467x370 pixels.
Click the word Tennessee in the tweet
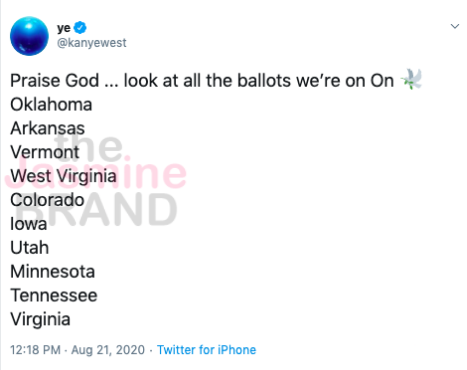(54, 296)
